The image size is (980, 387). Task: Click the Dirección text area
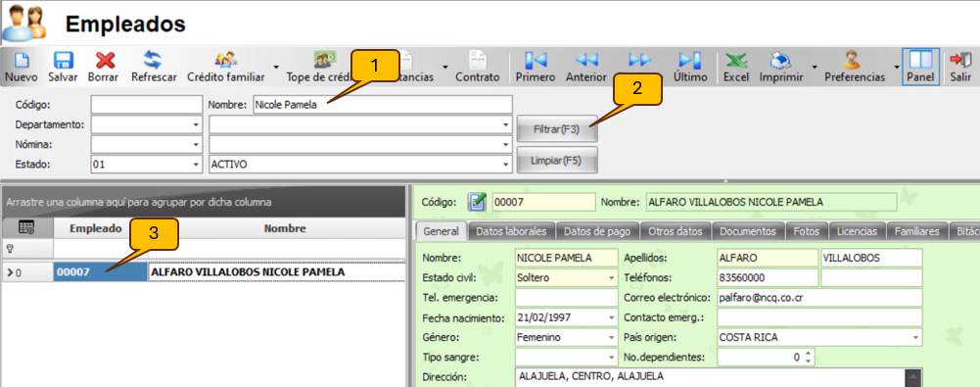pyautogui.click(x=711, y=377)
